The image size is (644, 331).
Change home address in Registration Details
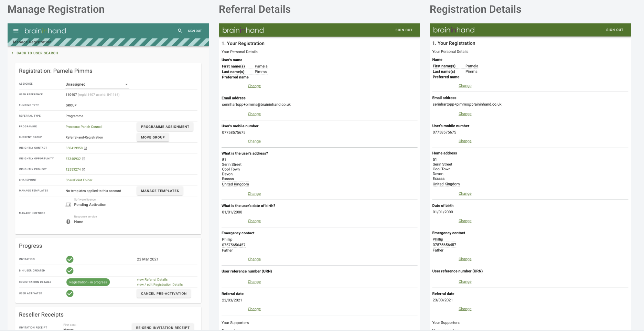pyautogui.click(x=465, y=194)
